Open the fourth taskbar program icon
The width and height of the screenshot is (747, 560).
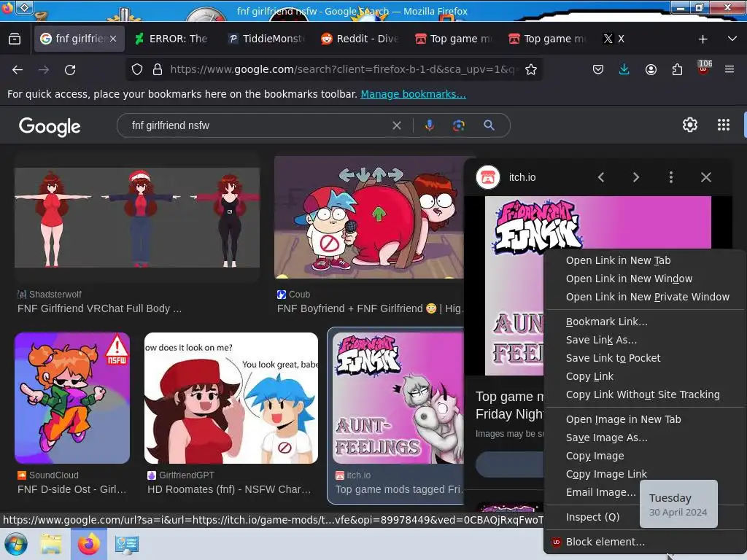126,544
